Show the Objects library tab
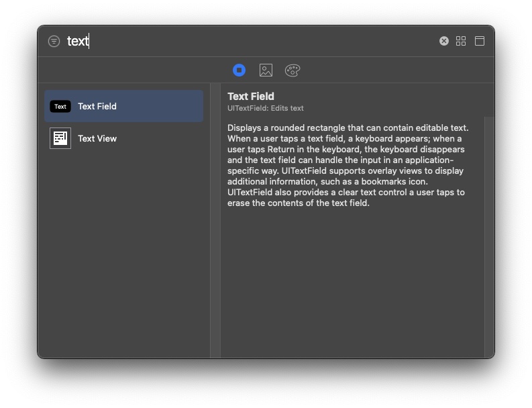Screen dimensions: 532x408 tap(240, 70)
